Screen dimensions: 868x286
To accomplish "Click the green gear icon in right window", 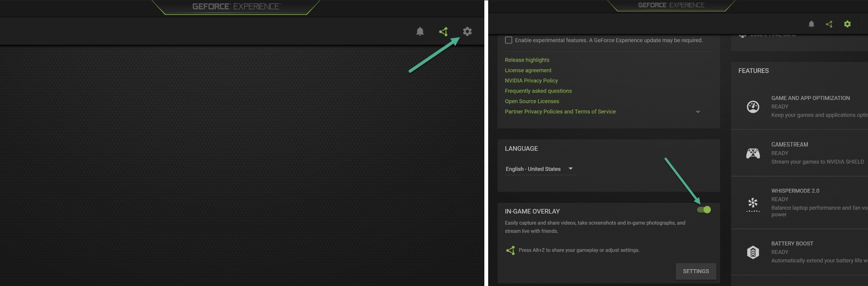I will coord(847,24).
